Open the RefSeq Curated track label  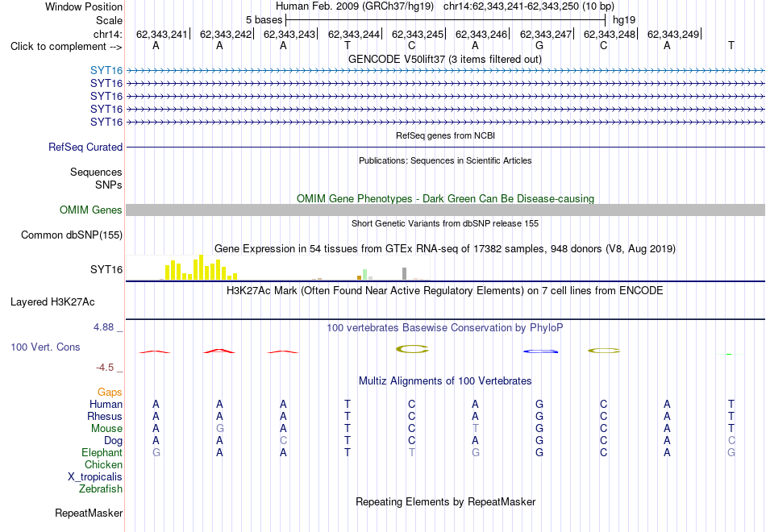pos(85,147)
